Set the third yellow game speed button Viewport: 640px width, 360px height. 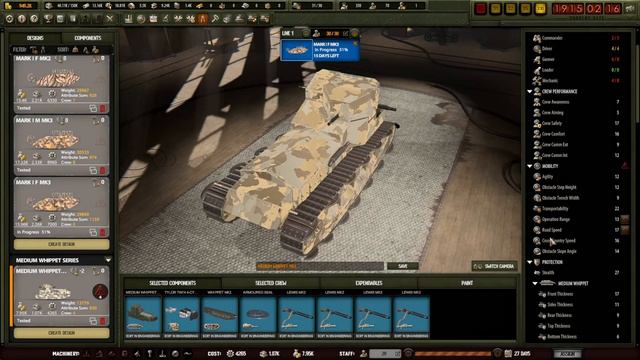pyautogui.click(x=525, y=9)
